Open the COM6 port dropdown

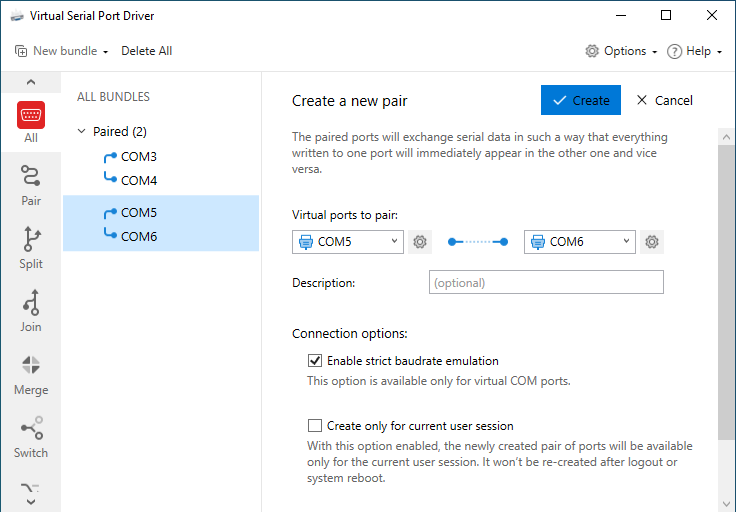[x=580, y=242]
